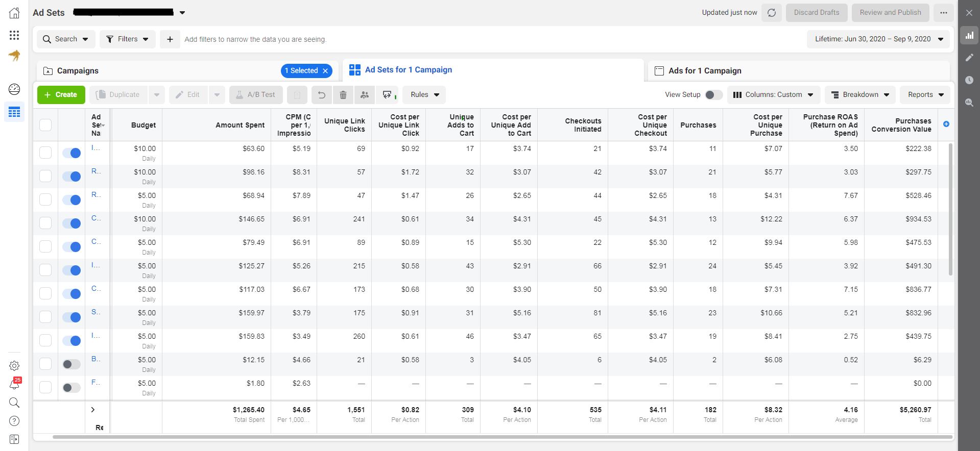980x451 pixels.
Task: Open the Lifetime date range picker
Action: [x=878, y=39]
